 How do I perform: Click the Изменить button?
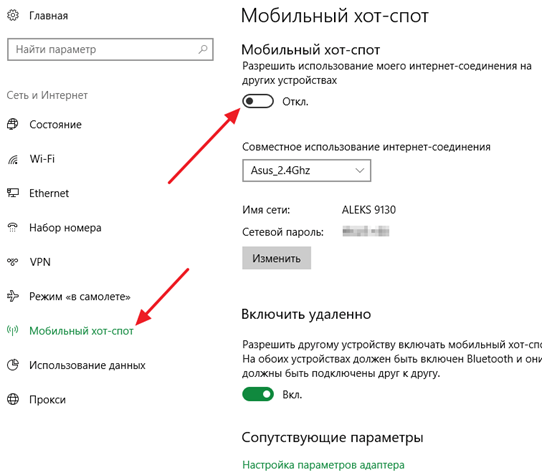point(277,258)
